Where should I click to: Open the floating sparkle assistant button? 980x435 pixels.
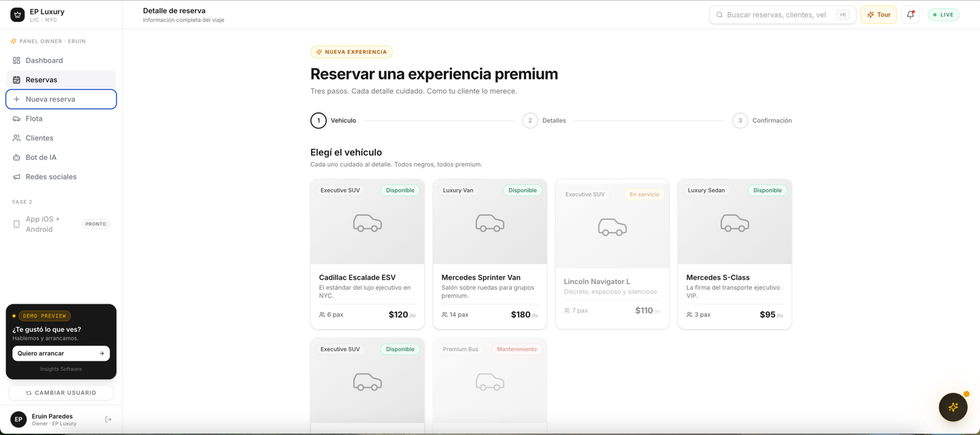tap(953, 407)
